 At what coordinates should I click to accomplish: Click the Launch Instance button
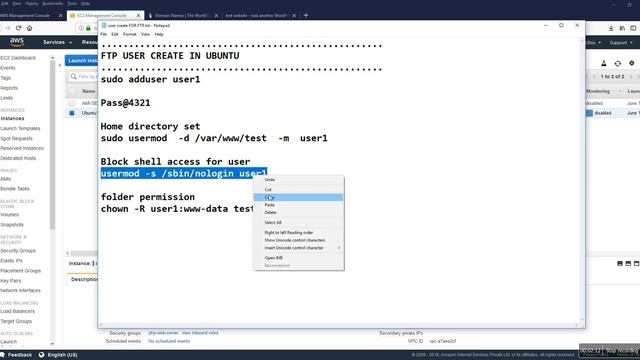(82, 61)
